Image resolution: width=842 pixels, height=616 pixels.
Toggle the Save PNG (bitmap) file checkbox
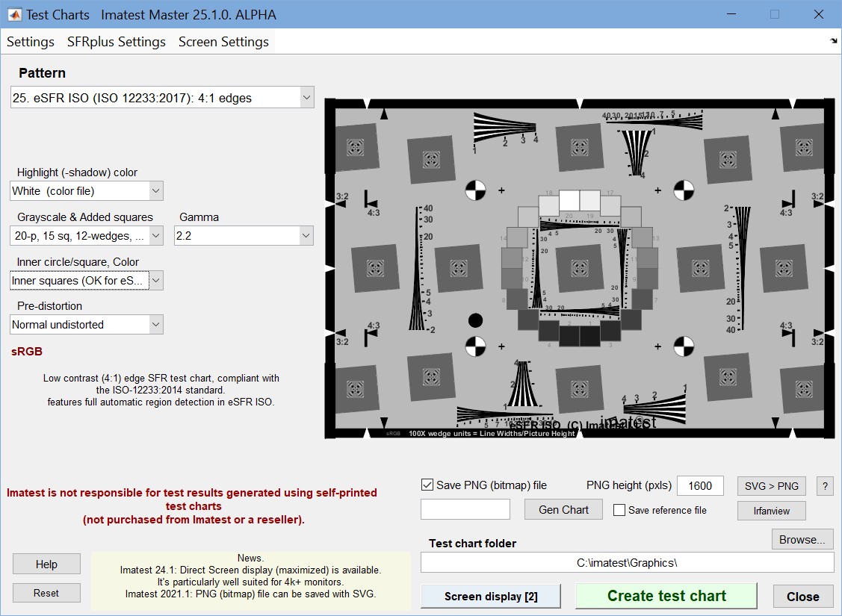(x=427, y=485)
